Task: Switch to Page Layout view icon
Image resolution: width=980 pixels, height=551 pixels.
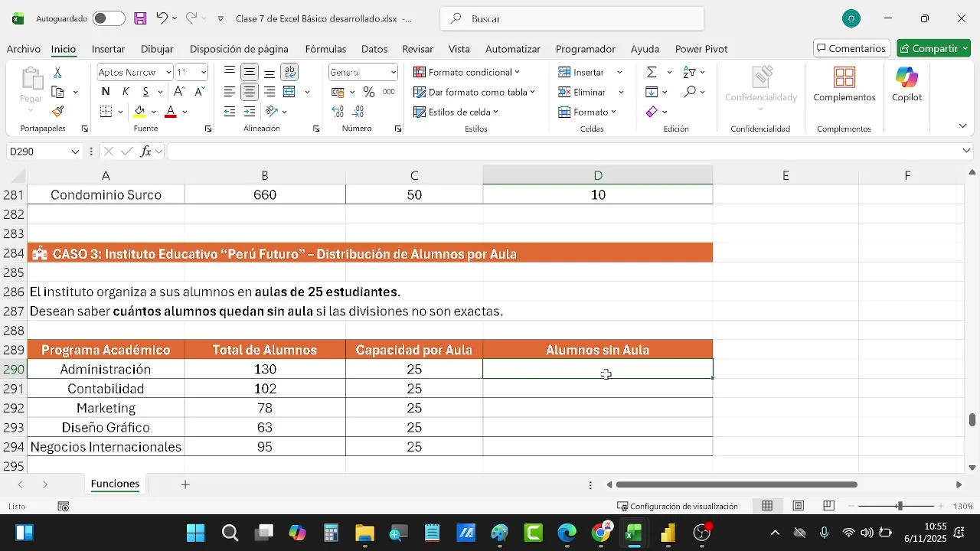Action: [x=798, y=506]
